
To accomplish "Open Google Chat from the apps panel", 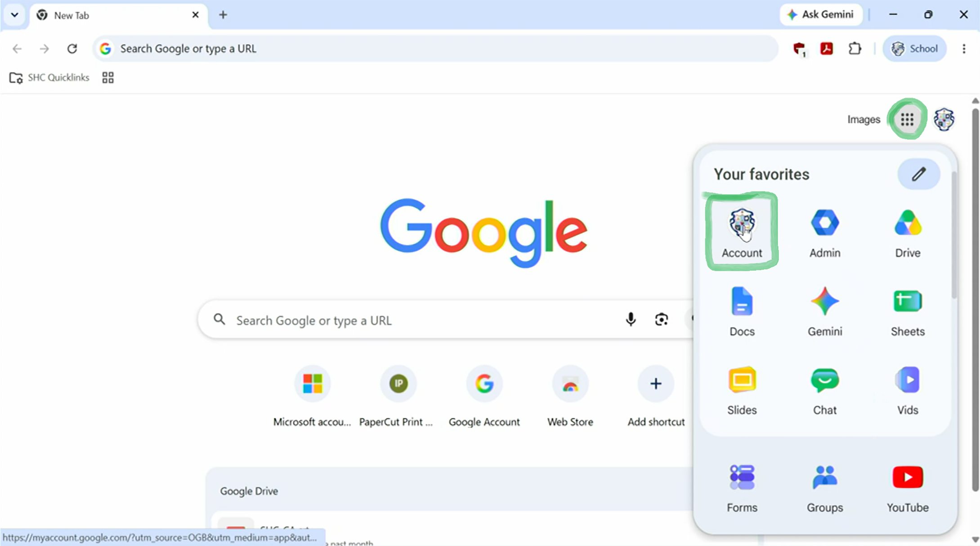I will (824, 389).
